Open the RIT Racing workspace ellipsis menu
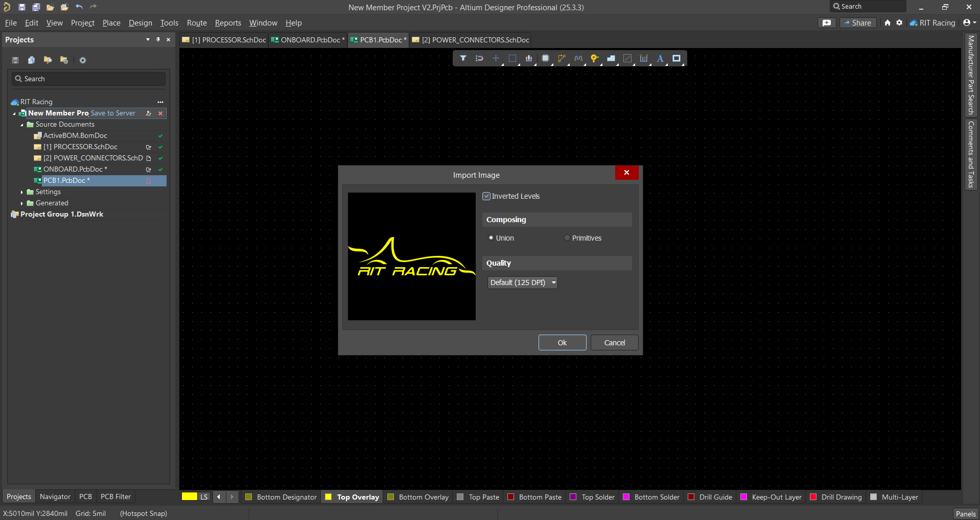Screen dimensions: 980x520 (160, 102)
